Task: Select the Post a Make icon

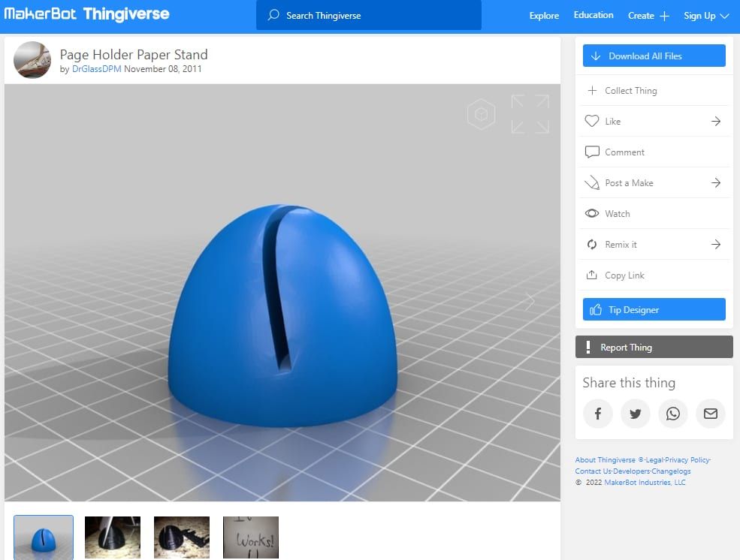Action: pos(593,182)
